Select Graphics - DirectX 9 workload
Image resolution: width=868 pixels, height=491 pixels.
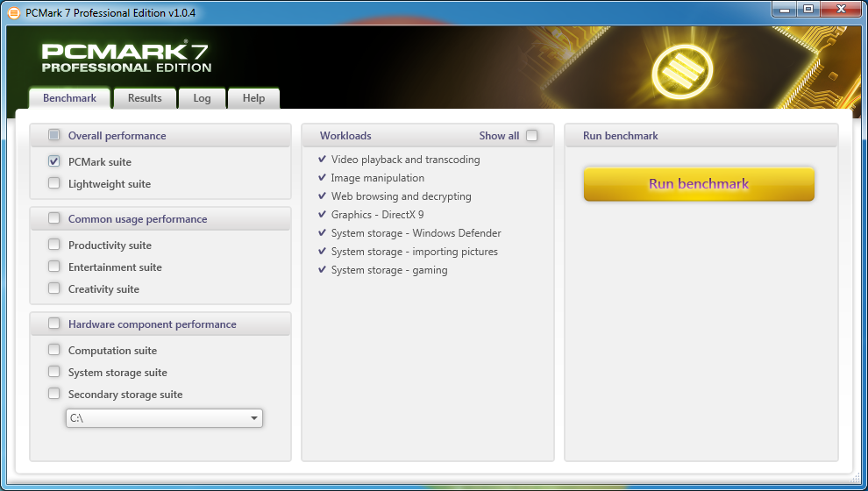tap(371, 214)
